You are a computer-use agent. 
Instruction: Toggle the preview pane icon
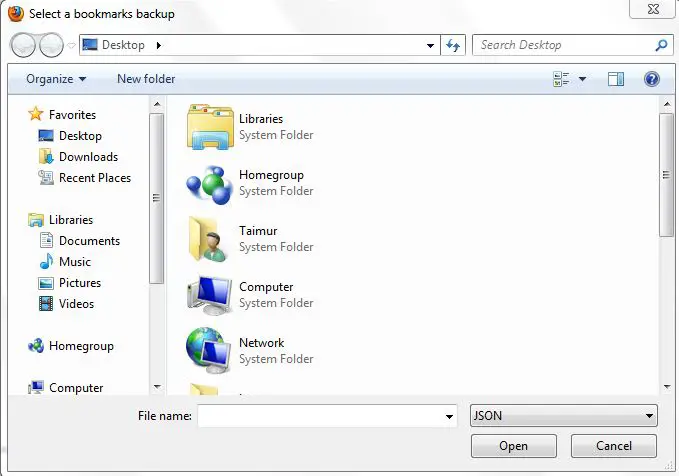(x=616, y=79)
